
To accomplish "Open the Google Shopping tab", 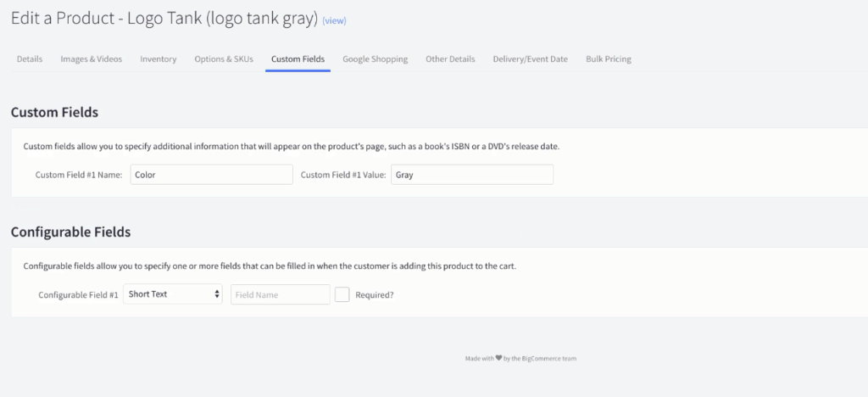I will tap(375, 59).
